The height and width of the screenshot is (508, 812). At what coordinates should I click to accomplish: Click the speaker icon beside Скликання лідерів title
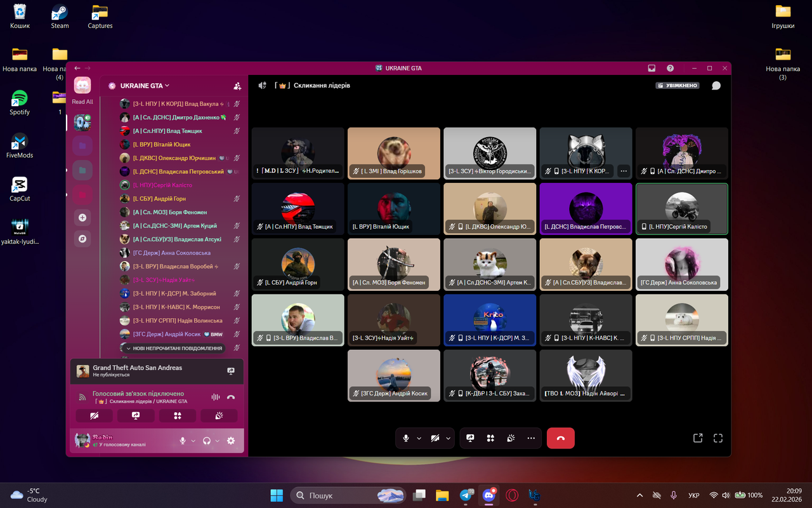[263, 86]
